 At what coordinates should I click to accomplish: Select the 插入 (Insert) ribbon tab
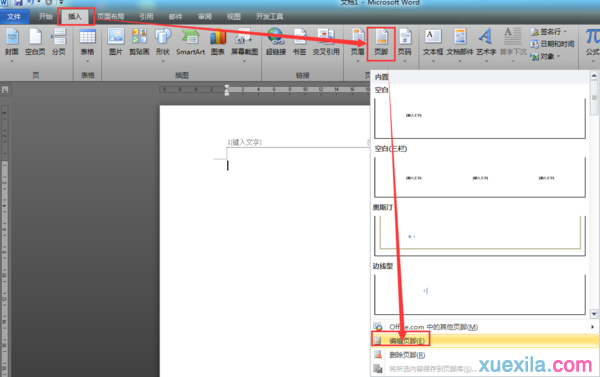click(75, 16)
